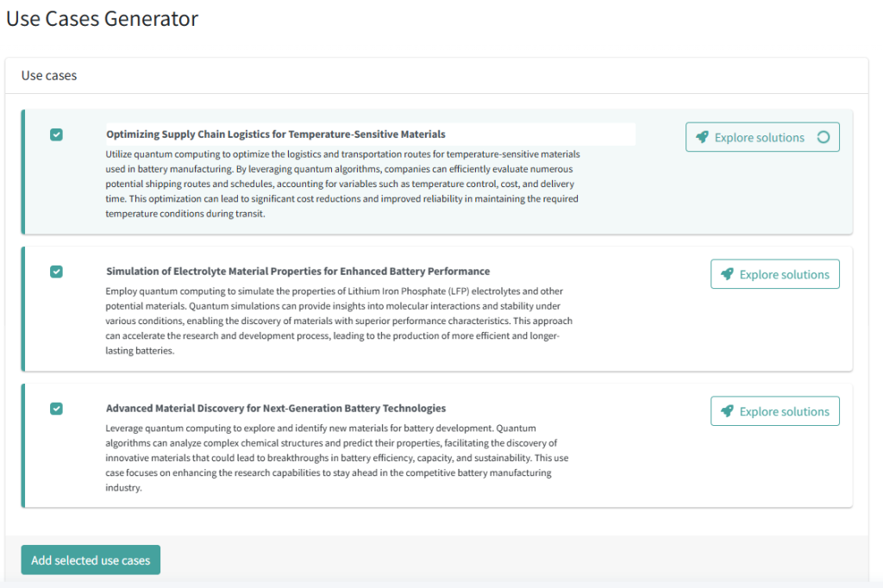The image size is (883, 588).
Task: Click the LFP electrolytes description paragraph
Action: tap(338, 321)
